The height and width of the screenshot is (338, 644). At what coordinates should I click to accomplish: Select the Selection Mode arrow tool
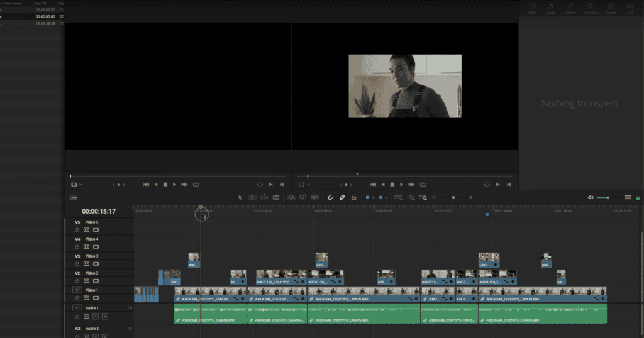[x=240, y=197]
